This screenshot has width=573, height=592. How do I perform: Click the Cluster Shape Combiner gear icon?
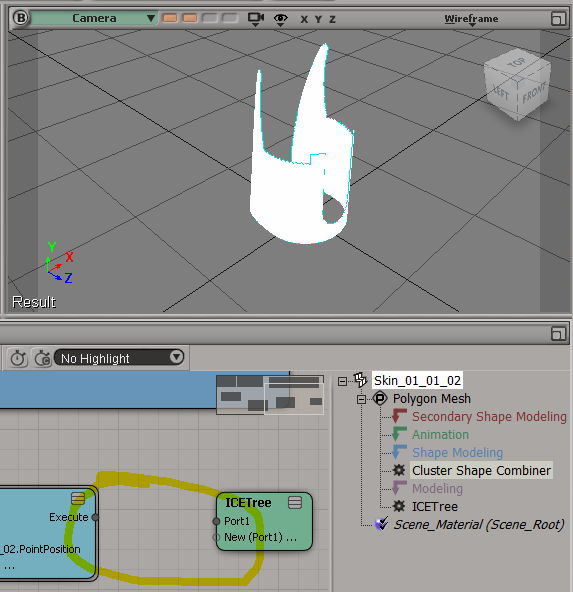(x=399, y=470)
